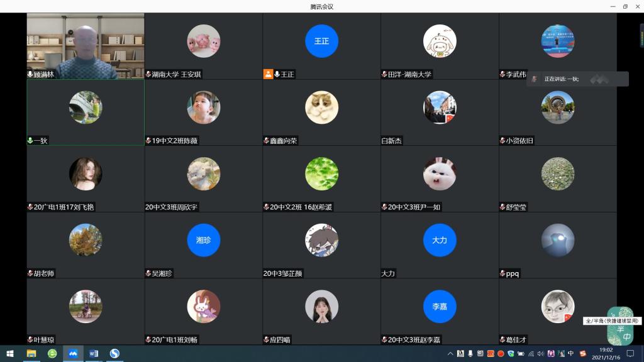644x362 pixels.
Task: Expand the hidden system tray icons chevron
Action: (x=450, y=354)
